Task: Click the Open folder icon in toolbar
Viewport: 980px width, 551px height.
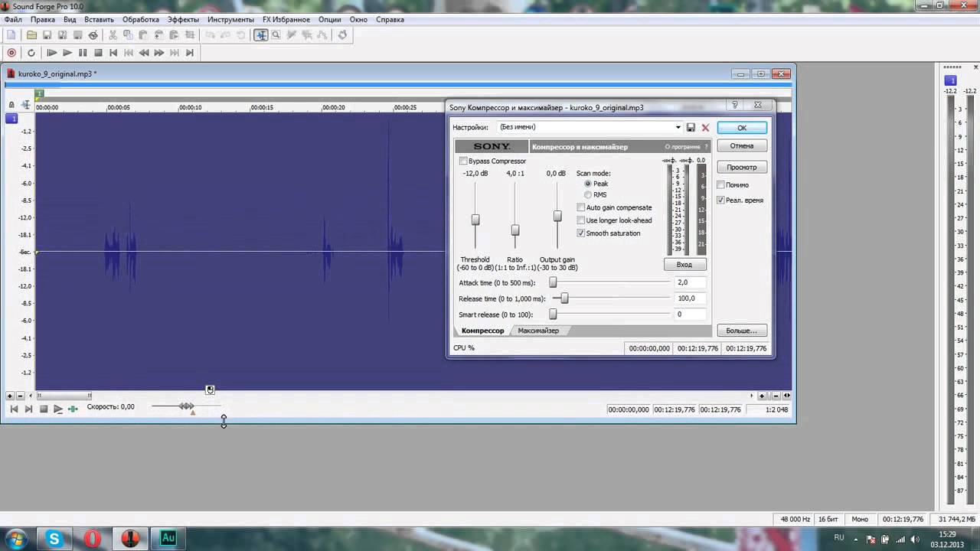Action: 31,34
